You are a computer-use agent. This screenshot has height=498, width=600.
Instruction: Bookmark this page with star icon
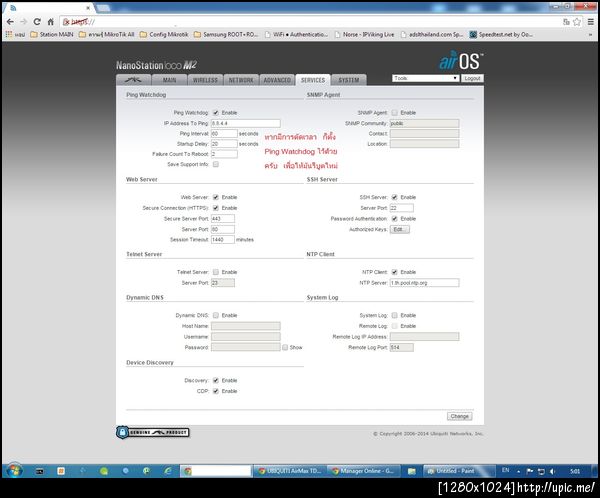(577, 22)
